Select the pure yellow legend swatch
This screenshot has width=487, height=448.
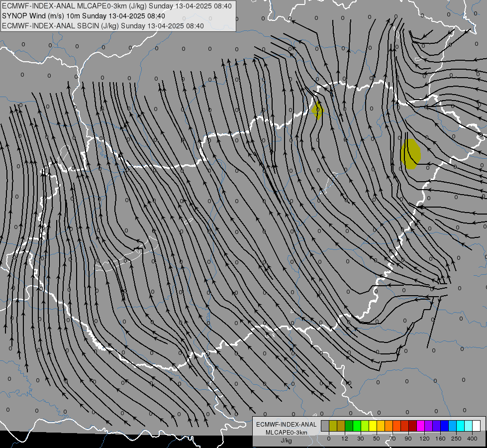point(373,426)
